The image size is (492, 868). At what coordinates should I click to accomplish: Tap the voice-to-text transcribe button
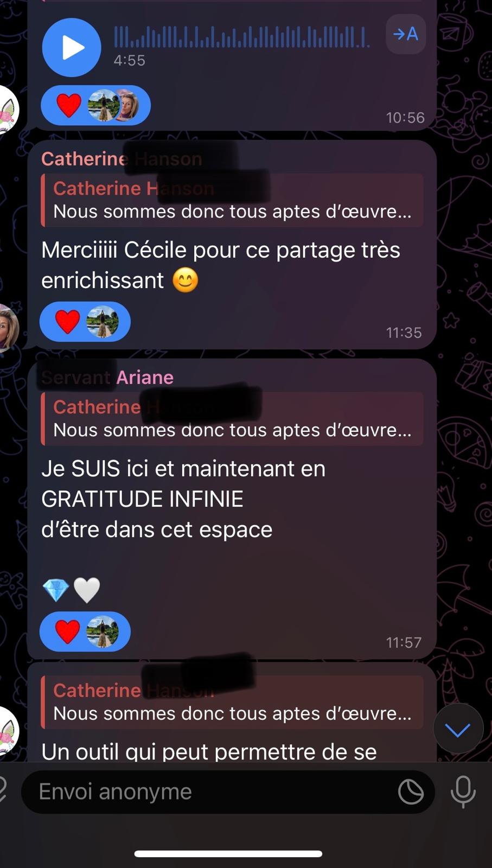pos(406,34)
